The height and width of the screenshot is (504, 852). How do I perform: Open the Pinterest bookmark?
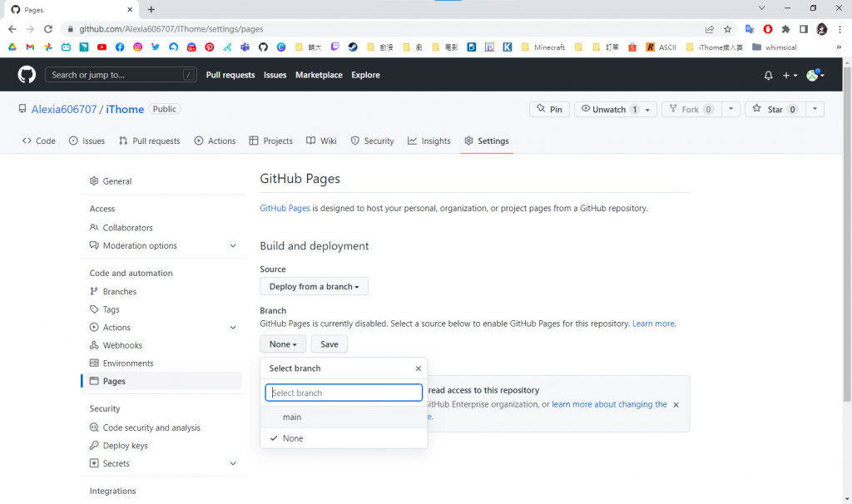point(209,47)
